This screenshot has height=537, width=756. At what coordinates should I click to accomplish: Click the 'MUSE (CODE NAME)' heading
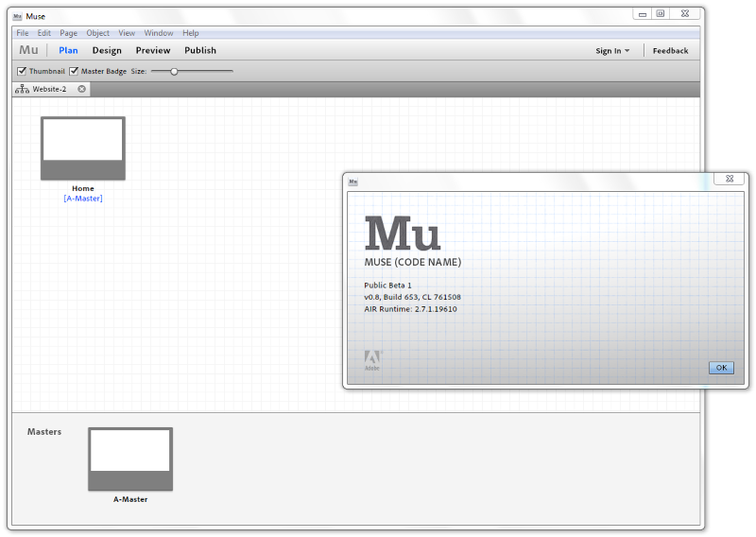click(x=413, y=262)
